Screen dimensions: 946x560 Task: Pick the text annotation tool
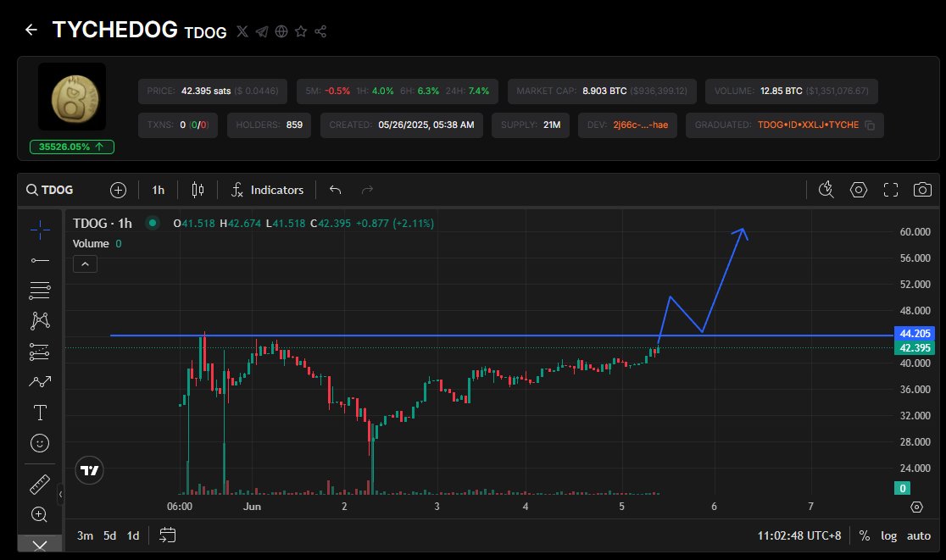[x=39, y=413]
